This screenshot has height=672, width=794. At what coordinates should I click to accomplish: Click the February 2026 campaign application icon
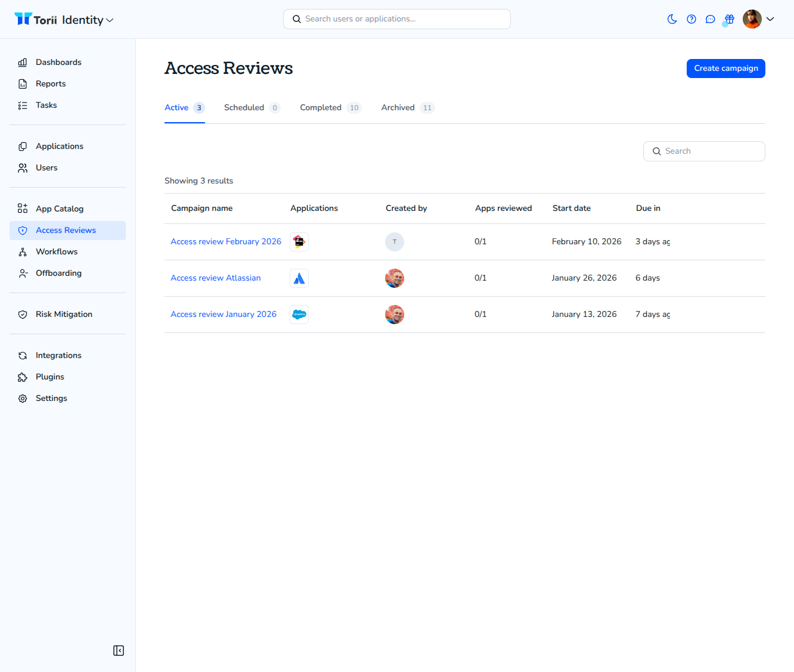[299, 242]
